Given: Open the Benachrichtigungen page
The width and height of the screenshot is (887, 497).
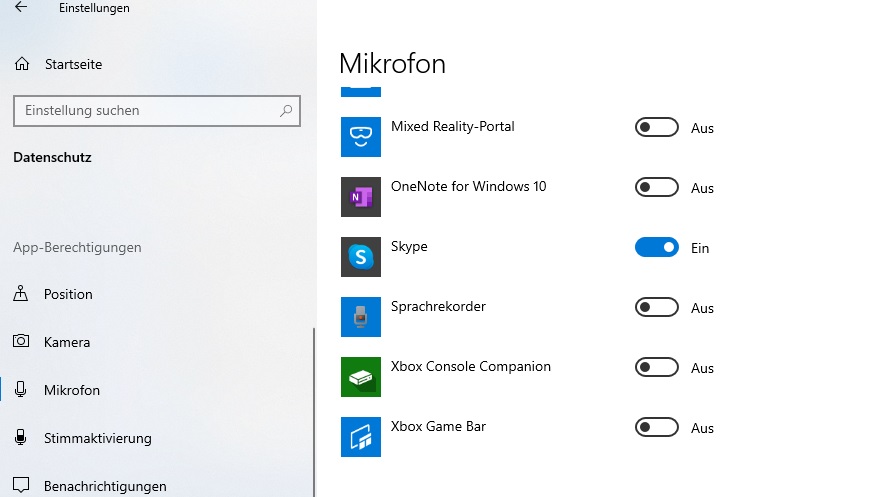Looking at the screenshot, I should (x=105, y=486).
